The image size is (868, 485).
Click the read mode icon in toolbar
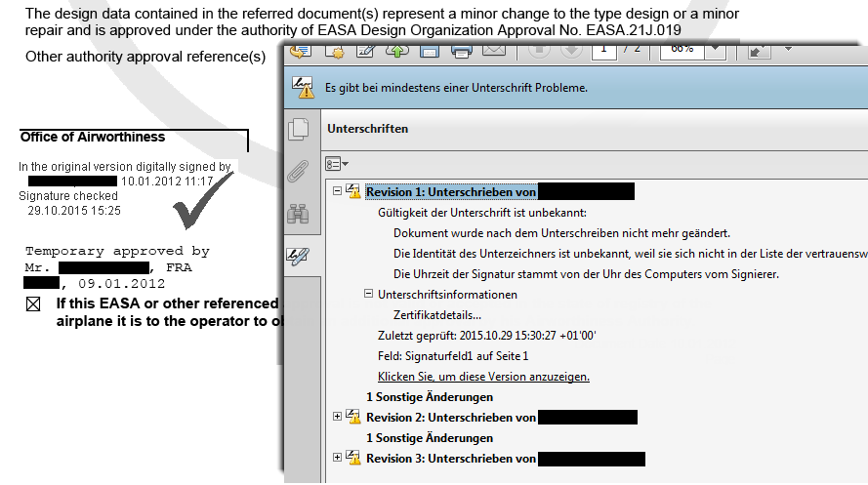click(x=759, y=52)
